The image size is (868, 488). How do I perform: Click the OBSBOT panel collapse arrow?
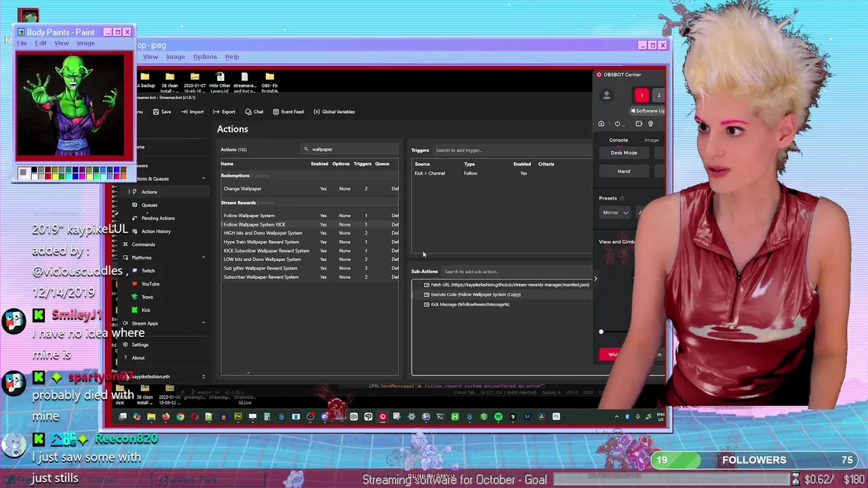[595, 278]
